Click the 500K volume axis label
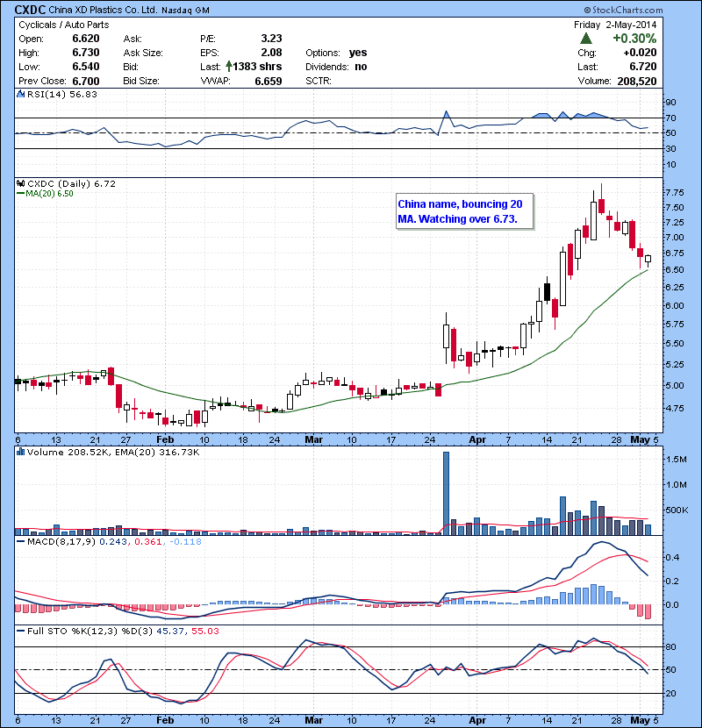This screenshot has width=702, height=728. click(677, 510)
